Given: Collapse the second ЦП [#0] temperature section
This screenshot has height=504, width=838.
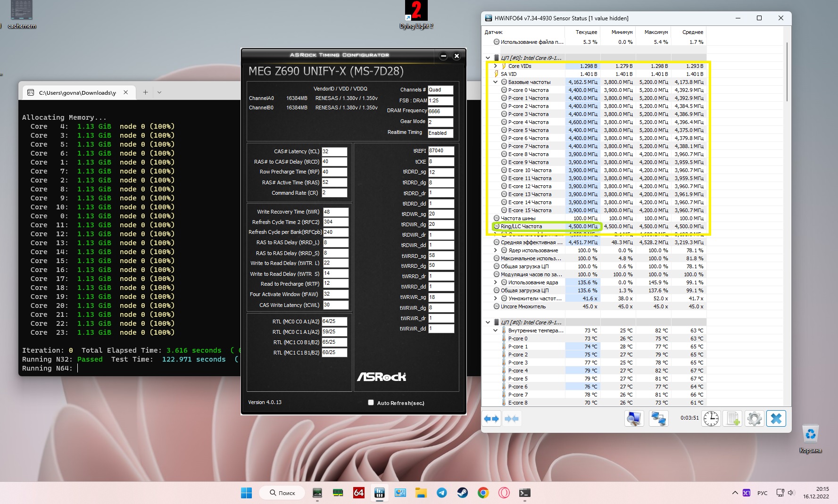Looking at the screenshot, I should [x=488, y=322].
